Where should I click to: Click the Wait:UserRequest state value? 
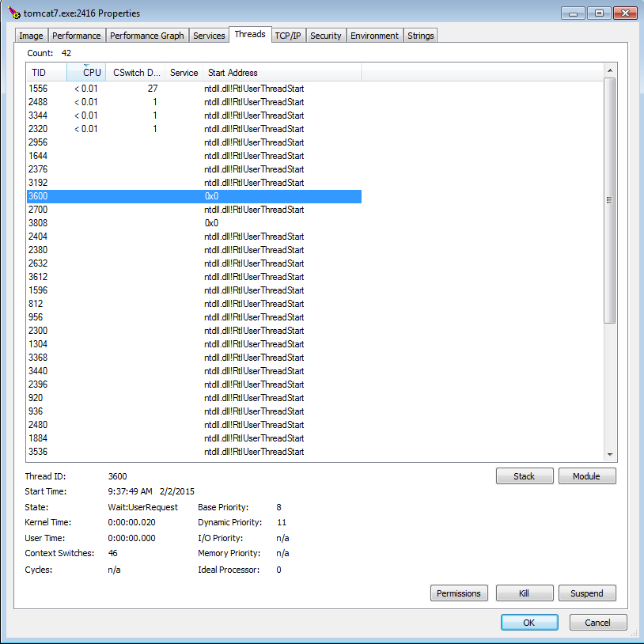coord(143,507)
